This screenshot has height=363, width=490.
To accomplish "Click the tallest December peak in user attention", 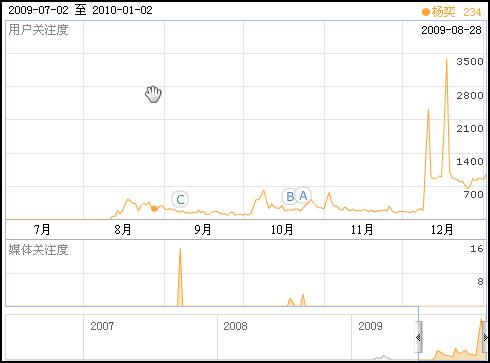I will click(x=447, y=59).
